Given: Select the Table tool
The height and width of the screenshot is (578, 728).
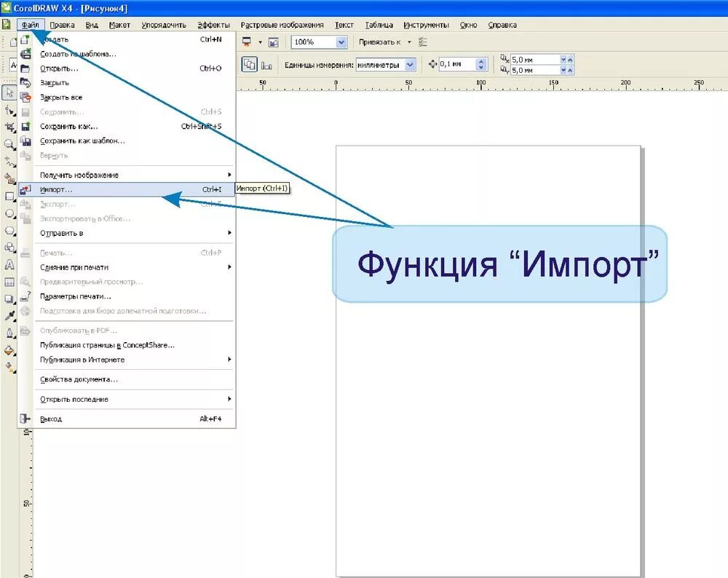Looking at the screenshot, I should (9, 282).
